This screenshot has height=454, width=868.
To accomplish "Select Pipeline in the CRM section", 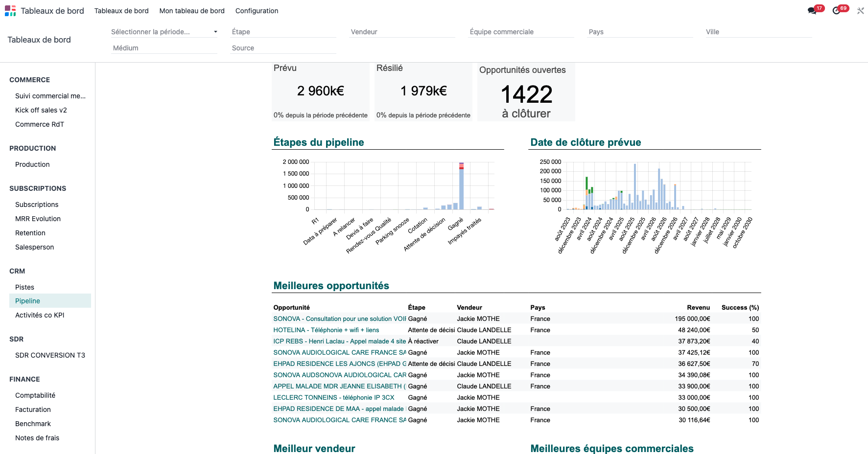I will (x=50, y=301).
